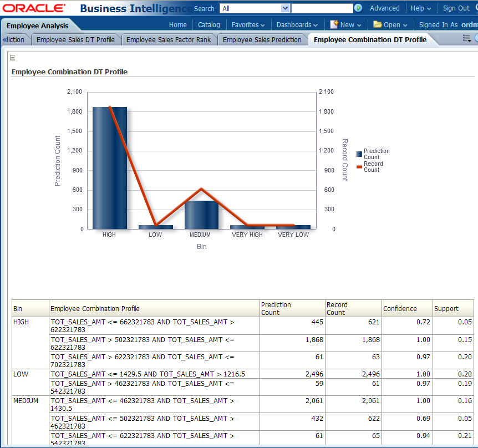Click the New document icon
Image resolution: width=478 pixels, height=448 pixels.
(x=334, y=24)
